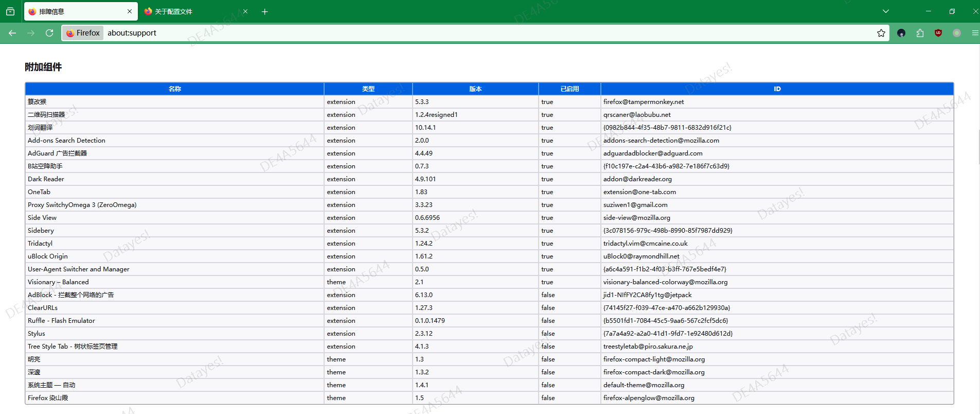Close the 关于配置文件 tab
The height and width of the screenshot is (414, 980).
[x=245, y=11]
